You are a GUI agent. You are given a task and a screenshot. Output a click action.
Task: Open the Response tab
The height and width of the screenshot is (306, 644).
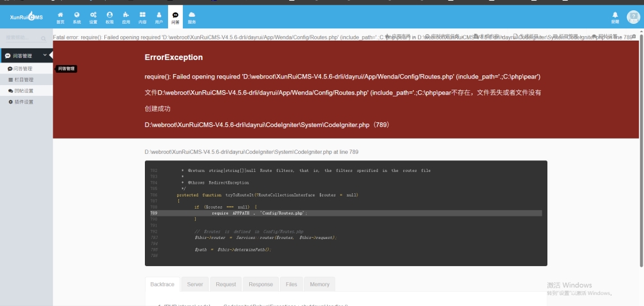pos(260,284)
